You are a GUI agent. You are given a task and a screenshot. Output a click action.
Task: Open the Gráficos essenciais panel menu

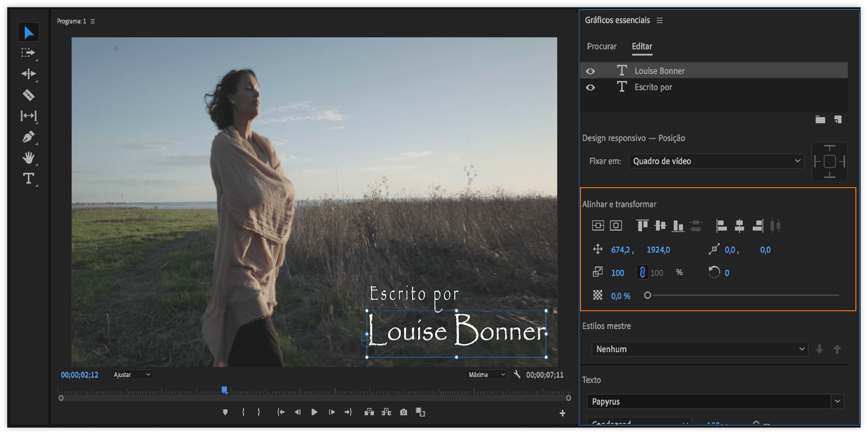(x=659, y=20)
